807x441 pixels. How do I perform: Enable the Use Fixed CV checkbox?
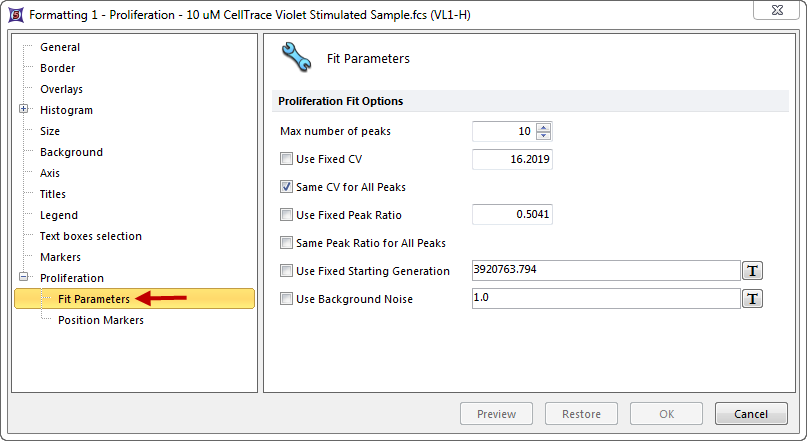(x=287, y=159)
